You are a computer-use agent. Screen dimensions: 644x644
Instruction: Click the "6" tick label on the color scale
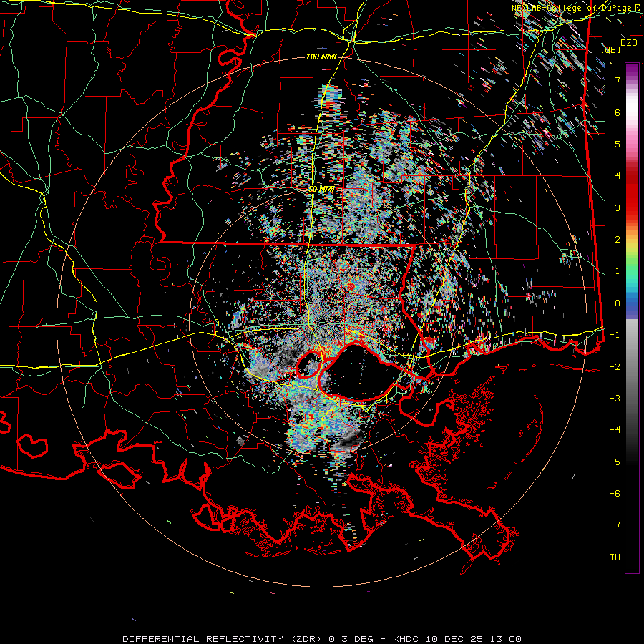(x=618, y=112)
